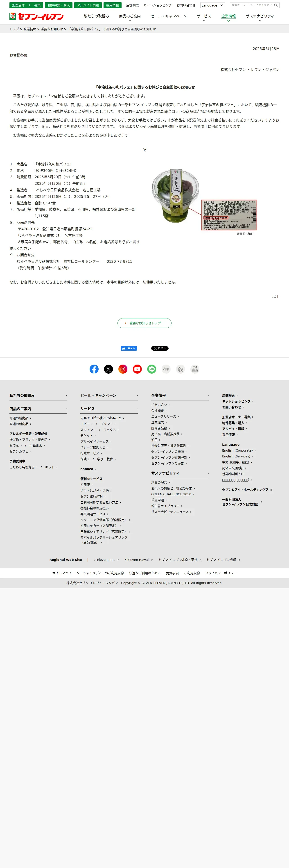Expand the サステナビリティ nav menu
The height and width of the screenshot is (868, 289).
260,18
